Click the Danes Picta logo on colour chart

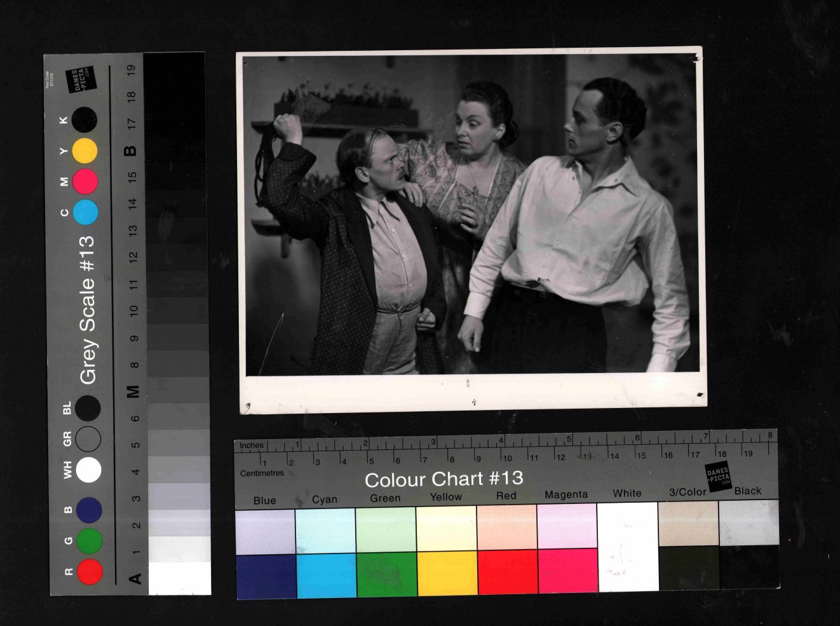click(x=718, y=476)
